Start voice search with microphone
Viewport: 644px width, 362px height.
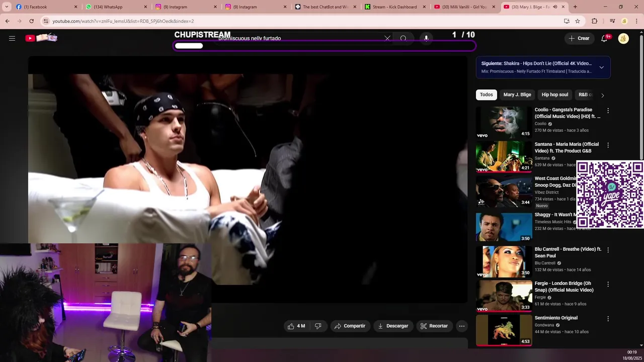[x=426, y=38]
